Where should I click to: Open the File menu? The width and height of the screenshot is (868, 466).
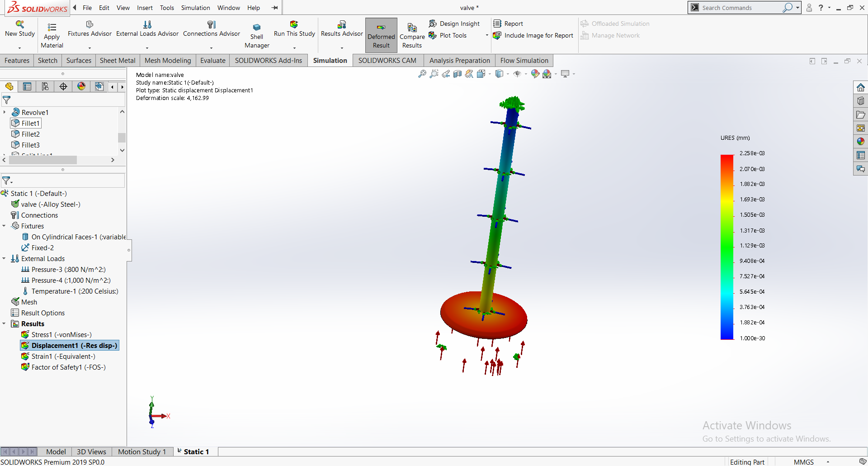tap(87, 8)
